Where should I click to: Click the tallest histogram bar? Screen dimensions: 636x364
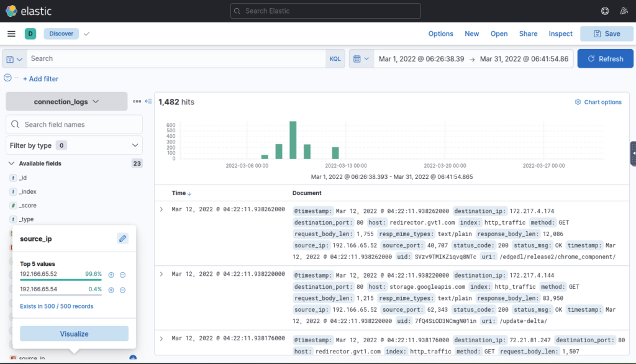coord(293,140)
